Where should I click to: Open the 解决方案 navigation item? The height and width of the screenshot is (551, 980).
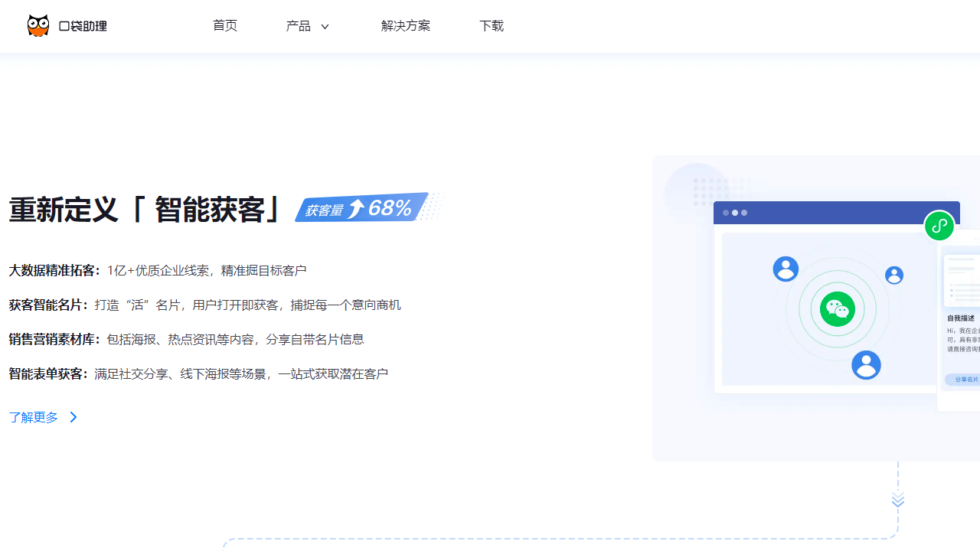click(406, 25)
